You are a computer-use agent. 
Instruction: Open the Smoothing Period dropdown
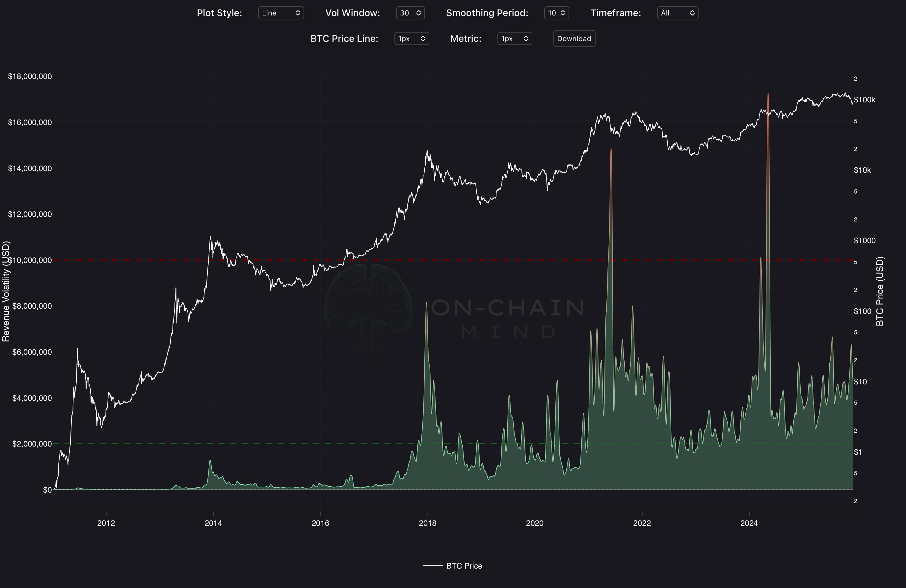tap(556, 13)
